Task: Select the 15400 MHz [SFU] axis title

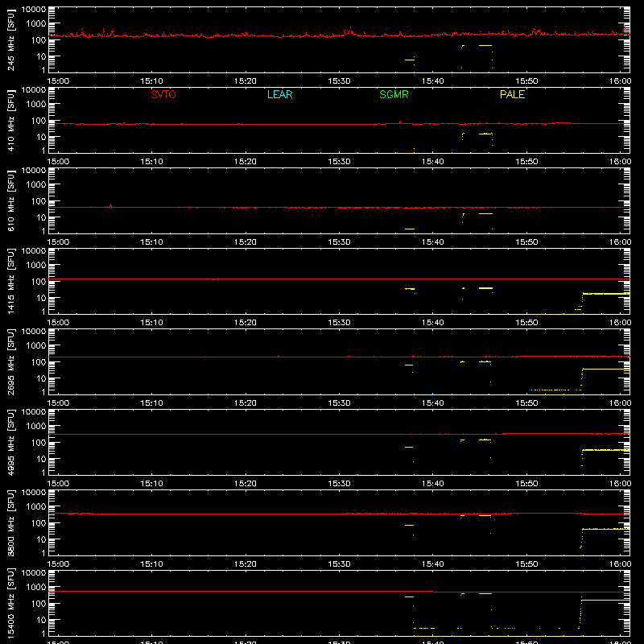Action: (x=11, y=603)
